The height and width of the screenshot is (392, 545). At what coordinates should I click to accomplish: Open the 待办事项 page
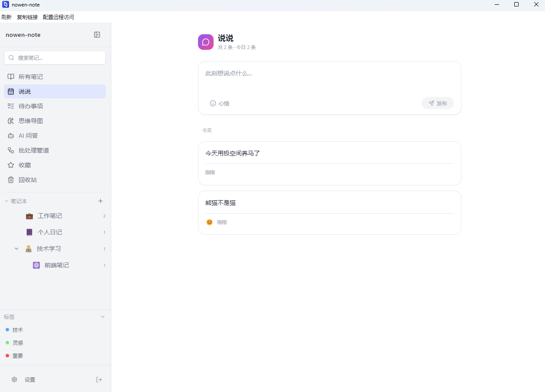coord(55,106)
